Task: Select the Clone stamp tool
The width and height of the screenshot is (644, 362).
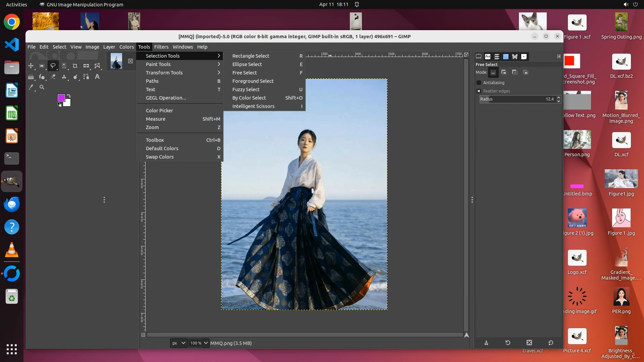Action: coord(64,77)
